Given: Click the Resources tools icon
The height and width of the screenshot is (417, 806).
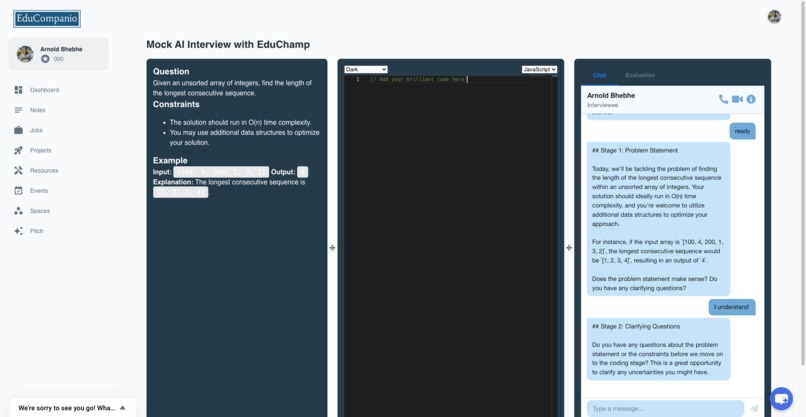Looking at the screenshot, I should pos(19,170).
